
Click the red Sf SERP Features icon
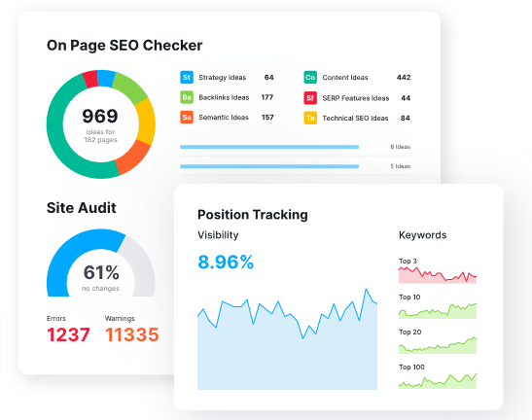point(310,98)
